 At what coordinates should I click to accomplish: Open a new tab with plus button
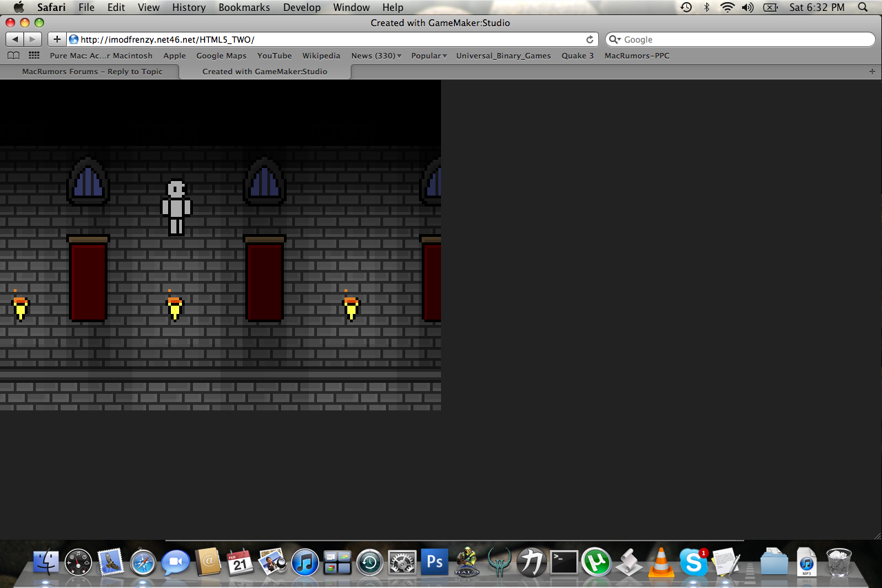pos(872,72)
